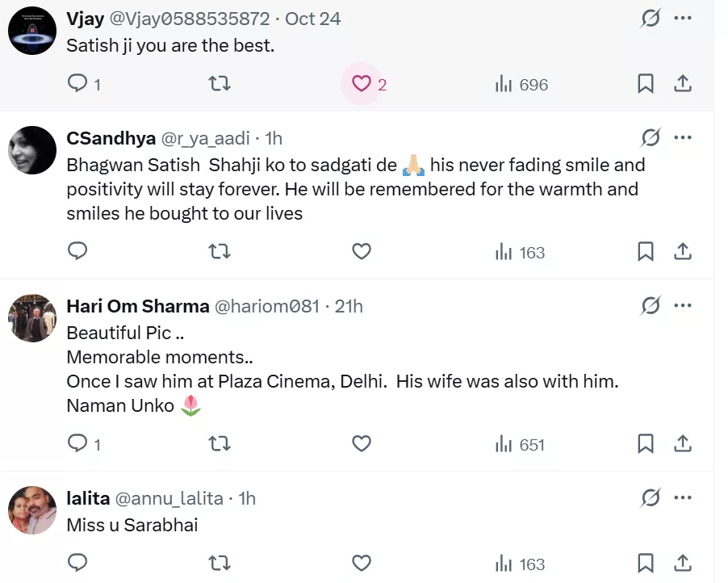Open the @hariom081 handle link
Viewport: 728px width, 583px height.
click(x=266, y=306)
